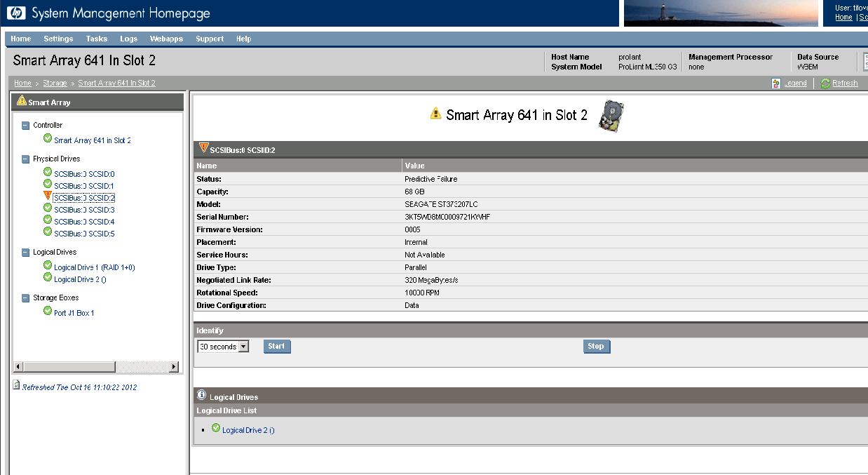Image resolution: width=868 pixels, height=475 pixels.
Task: Open the Support menu
Action: pyautogui.click(x=210, y=39)
